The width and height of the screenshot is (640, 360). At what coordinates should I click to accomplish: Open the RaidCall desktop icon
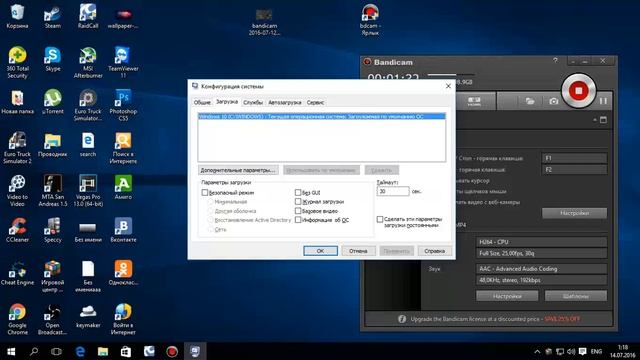(88, 16)
